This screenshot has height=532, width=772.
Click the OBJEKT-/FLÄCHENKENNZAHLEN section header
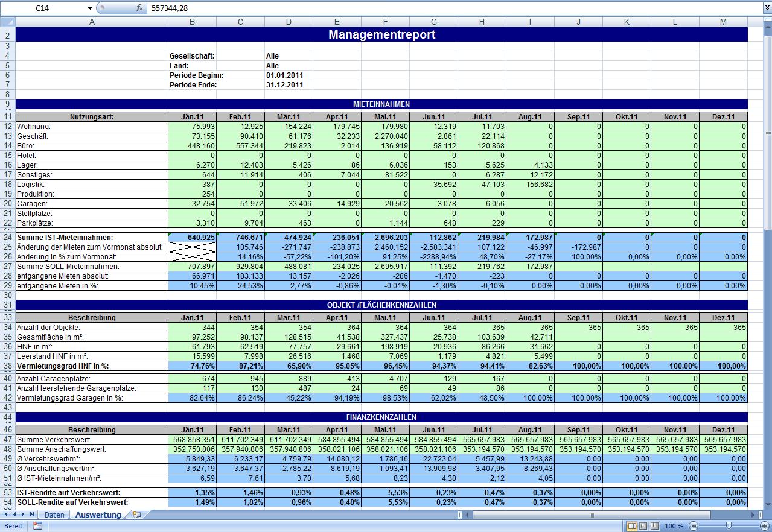click(381, 305)
